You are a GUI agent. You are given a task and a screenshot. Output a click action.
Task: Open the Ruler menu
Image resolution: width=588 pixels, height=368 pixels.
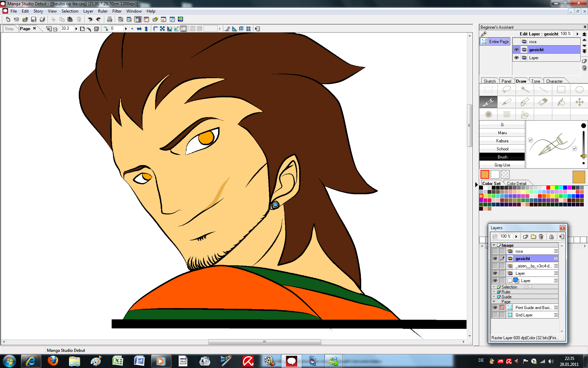click(103, 11)
